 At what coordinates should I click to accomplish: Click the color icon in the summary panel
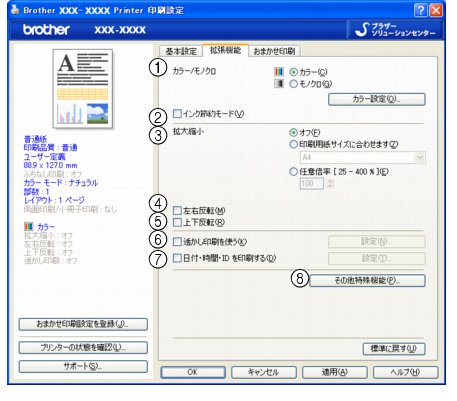pyautogui.click(x=29, y=227)
